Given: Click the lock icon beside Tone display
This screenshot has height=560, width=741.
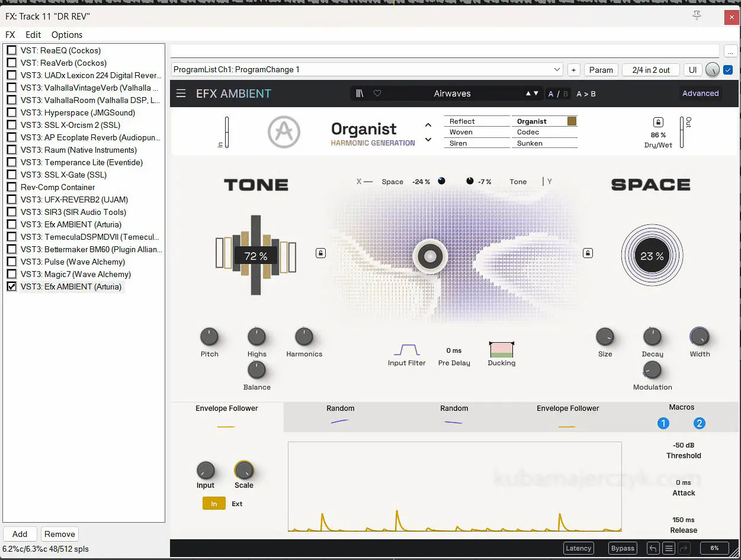Looking at the screenshot, I should pos(320,253).
